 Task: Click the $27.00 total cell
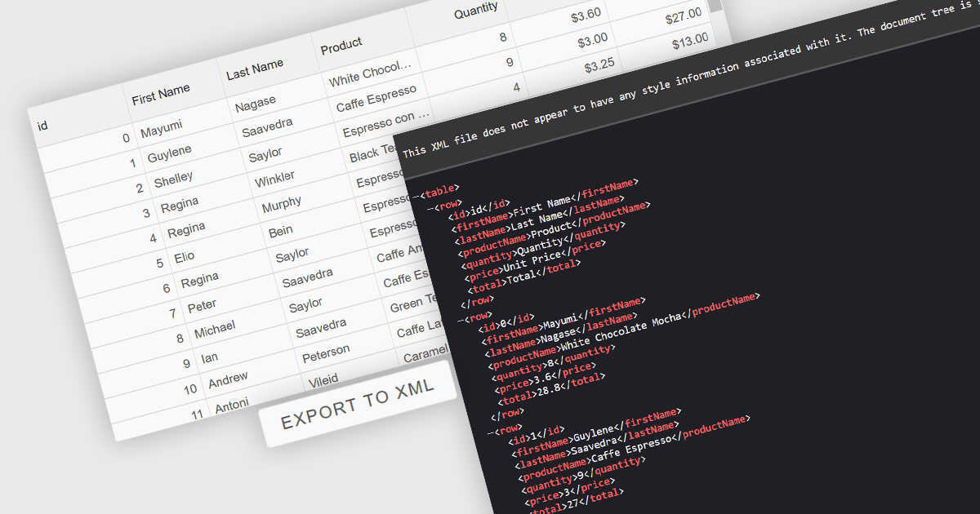(x=683, y=14)
